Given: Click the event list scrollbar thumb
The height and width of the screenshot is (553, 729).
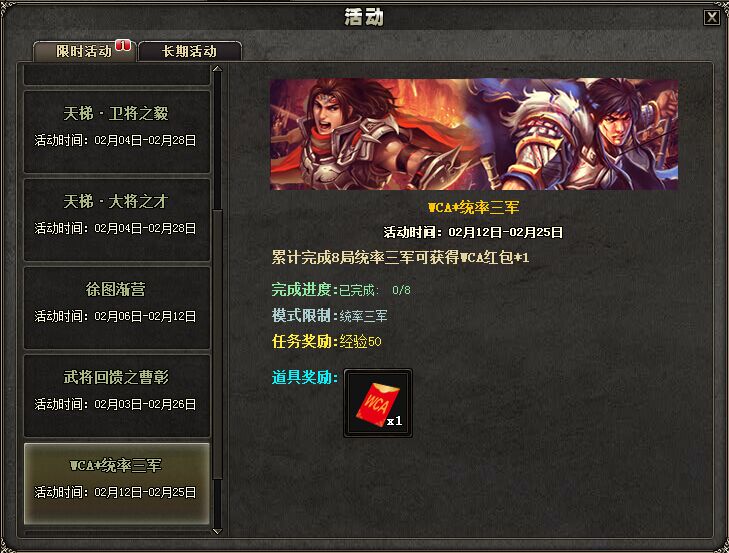Looking at the screenshot, I should coord(217,344).
